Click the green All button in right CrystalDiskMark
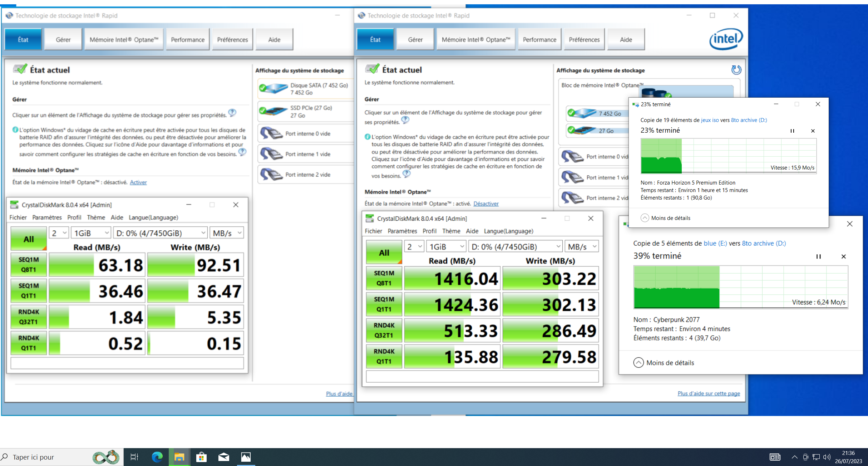This screenshot has width=868, height=466. (384, 252)
